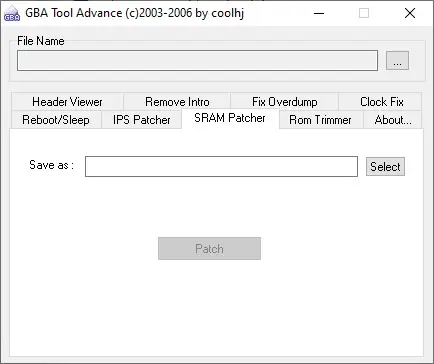Viewport: 434px width, 364px height.
Task: Open the Remove Intro tab
Action: pyautogui.click(x=177, y=102)
